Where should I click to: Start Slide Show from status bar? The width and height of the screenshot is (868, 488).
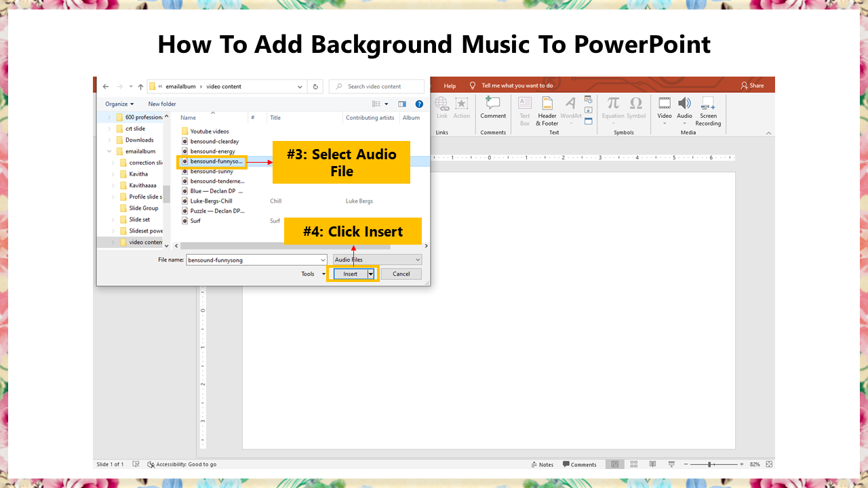coord(670,464)
